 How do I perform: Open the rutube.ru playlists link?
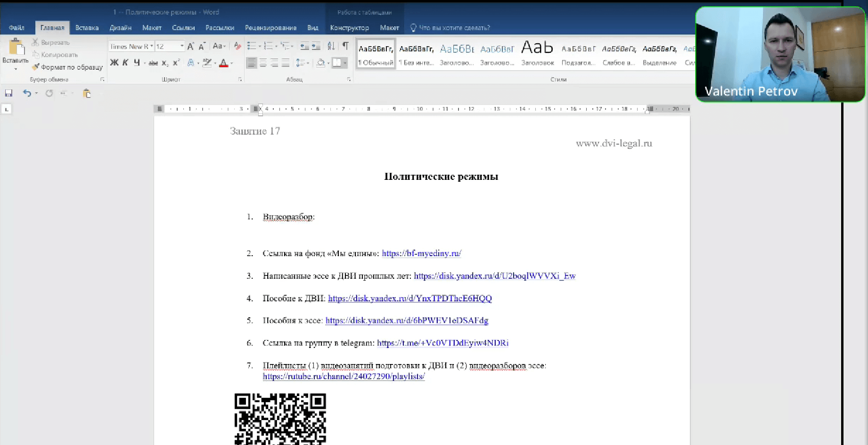(344, 376)
